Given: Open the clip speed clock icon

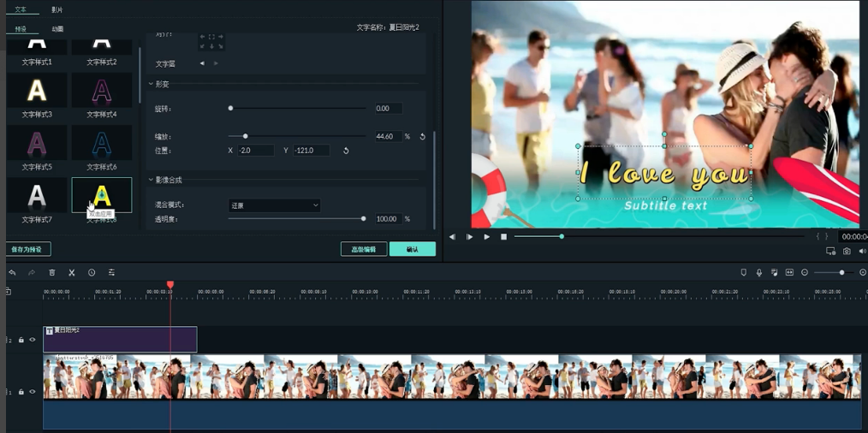Looking at the screenshot, I should [x=92, y=272].
